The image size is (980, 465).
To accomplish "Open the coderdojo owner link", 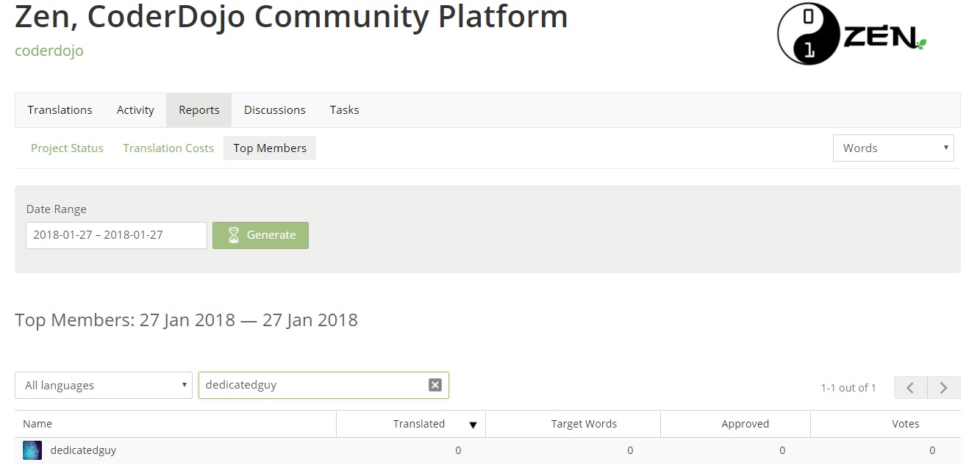I will [x=49, y=51].
